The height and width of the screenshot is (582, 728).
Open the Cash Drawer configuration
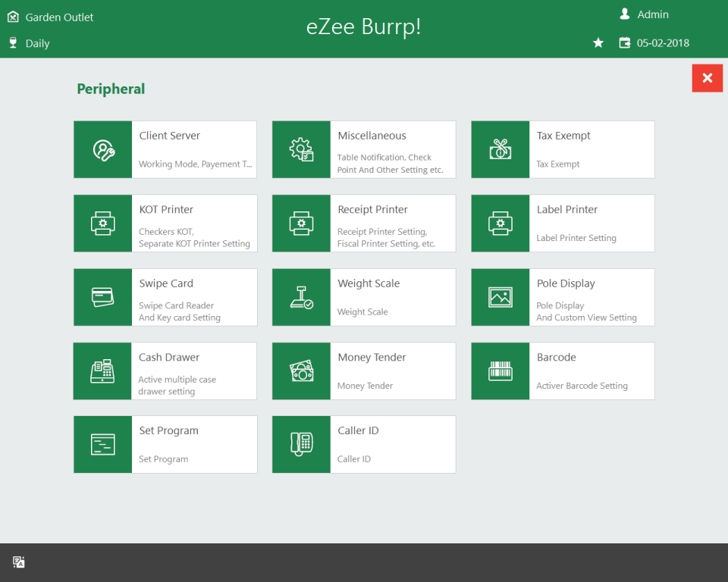pos(165,371)
